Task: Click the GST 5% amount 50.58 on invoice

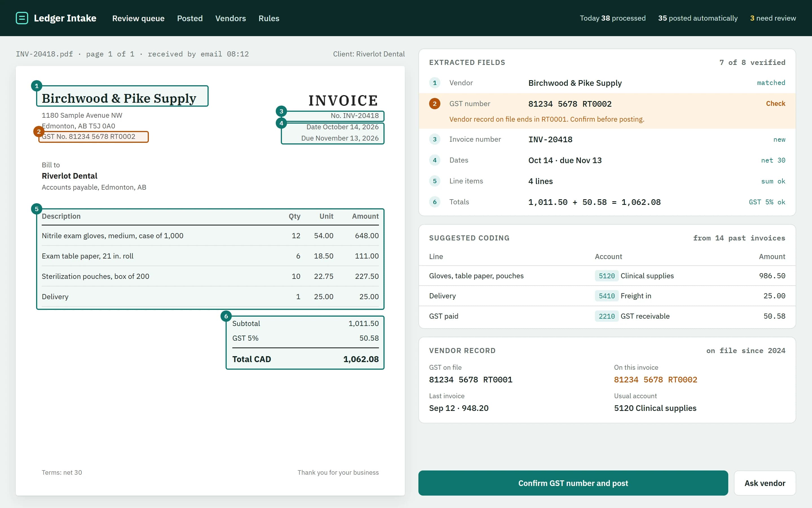Action: [x=369, y=338]
